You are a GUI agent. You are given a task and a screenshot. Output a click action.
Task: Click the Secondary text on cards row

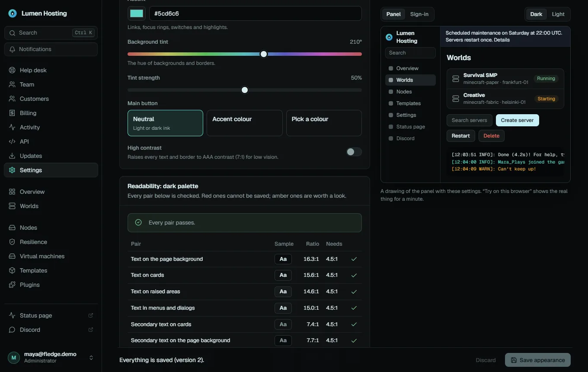click(x=245, y=324)
